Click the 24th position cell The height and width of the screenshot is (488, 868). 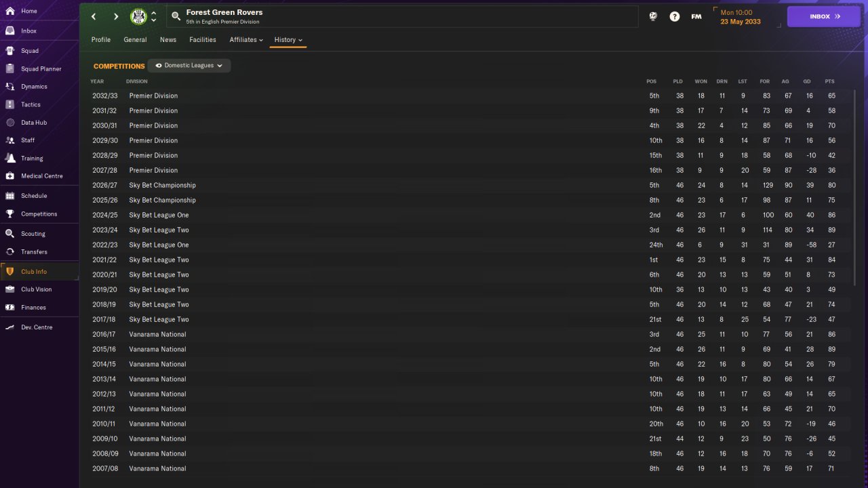tap(656, 245)
